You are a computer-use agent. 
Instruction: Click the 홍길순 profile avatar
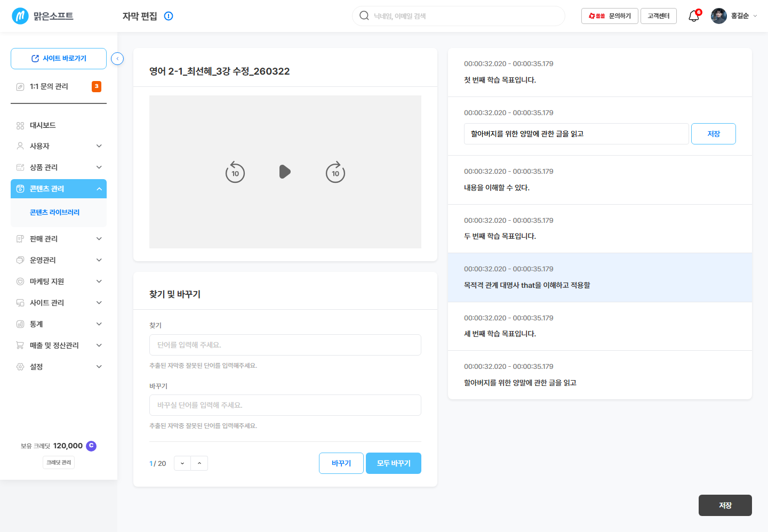coord(719,16)
